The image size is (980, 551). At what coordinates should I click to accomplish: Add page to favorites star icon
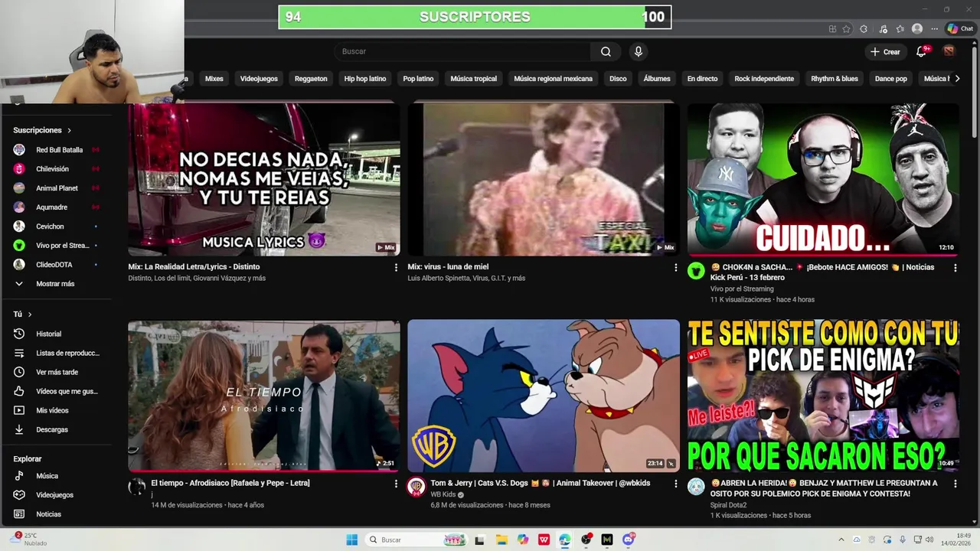[x=846, y=29]
